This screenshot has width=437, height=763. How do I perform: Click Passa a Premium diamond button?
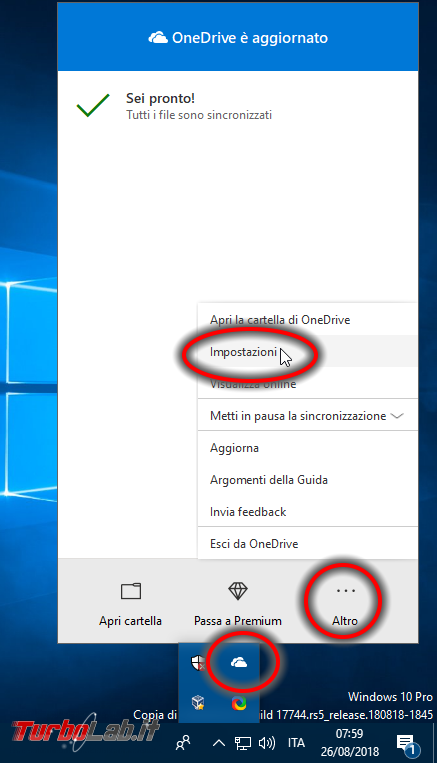(x=238, y=604)
